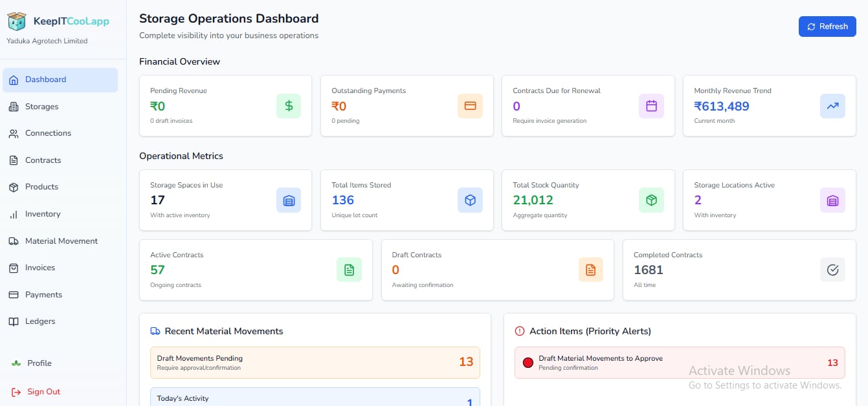Screen dimensions: 868x406
Task: Click the bar chart icon beside Inventory
Action: point(14,214)
